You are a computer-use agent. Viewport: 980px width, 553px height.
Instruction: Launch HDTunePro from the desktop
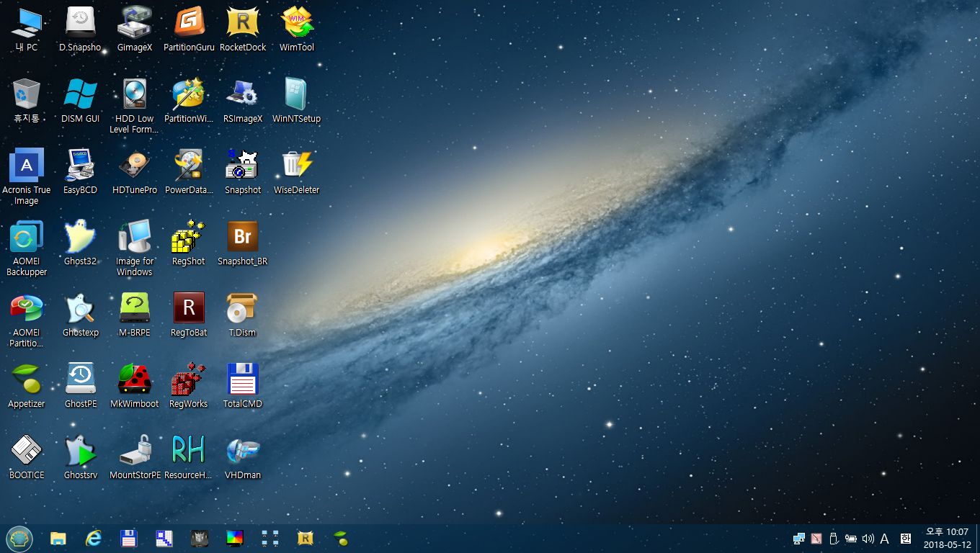coord(135,172)
